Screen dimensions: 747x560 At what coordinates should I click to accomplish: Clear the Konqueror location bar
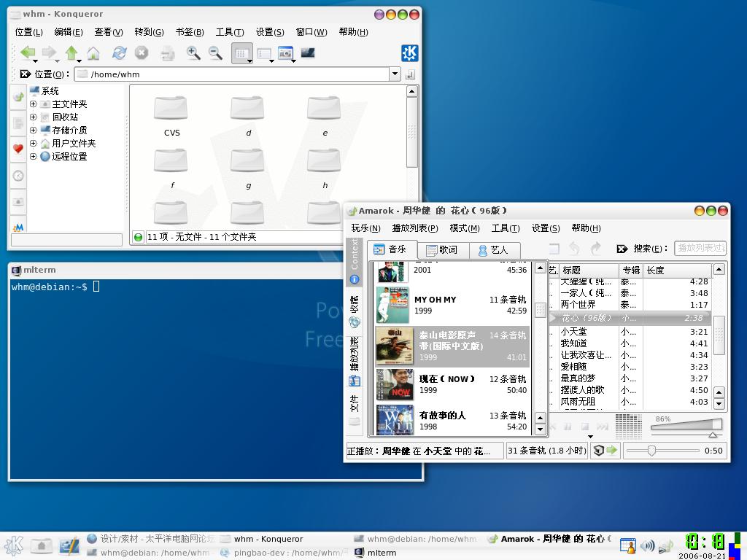click(x=26, y=74)
